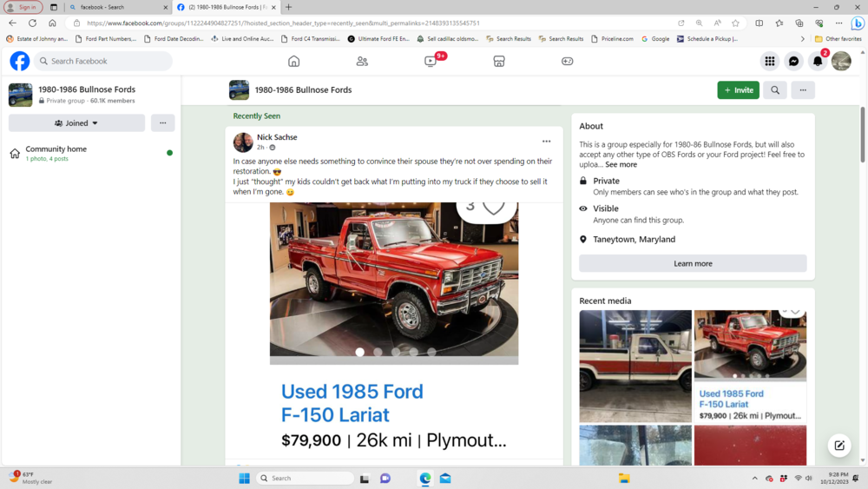Open the Watch video icon with 9+ badge
Viewport: 868px width, 489px height.
(x=431, y=61)
